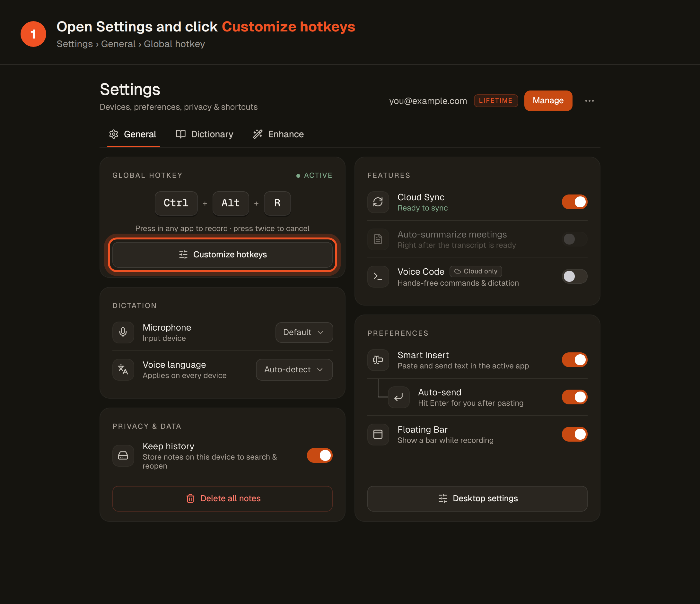Switch to the Dictionary tab
Screen dimensions: 700x604
pos(205,134)
